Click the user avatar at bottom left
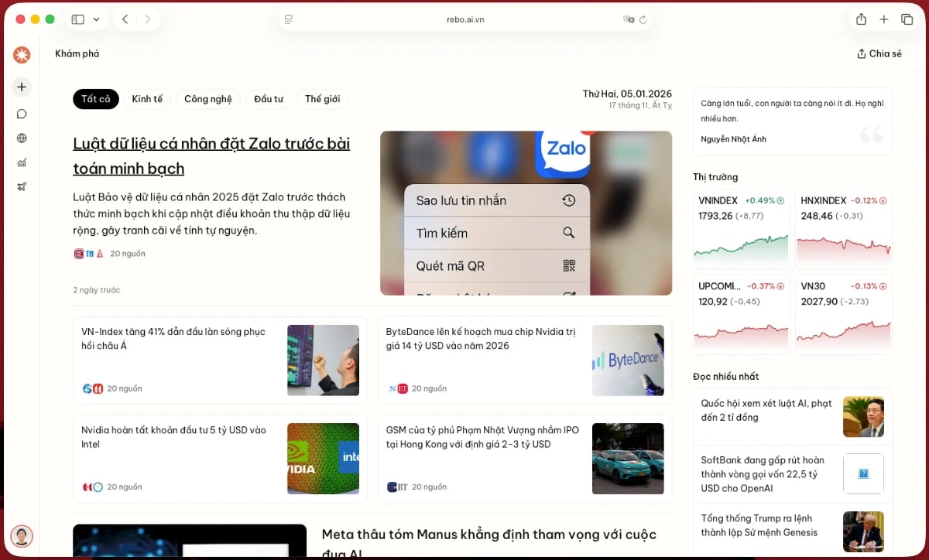Viewport: 929px width, 560px height. (22, 536)
